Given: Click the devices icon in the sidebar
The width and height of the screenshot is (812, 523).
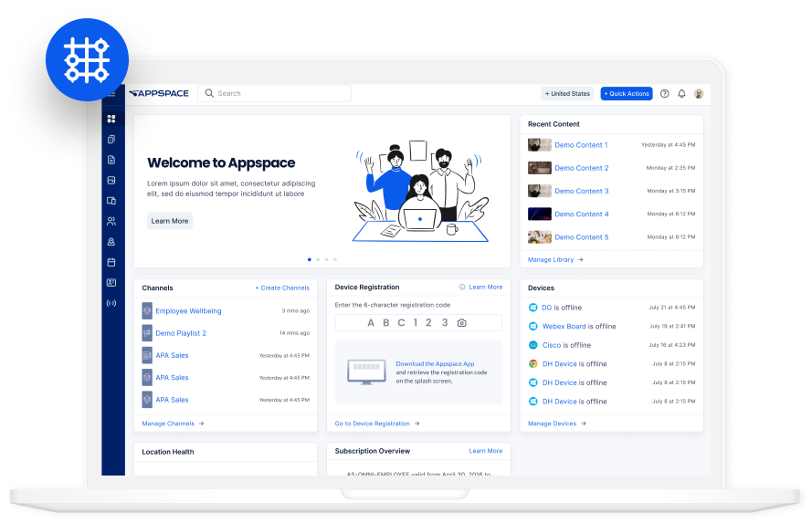Looking at the screenshot, I should [111, 201].
